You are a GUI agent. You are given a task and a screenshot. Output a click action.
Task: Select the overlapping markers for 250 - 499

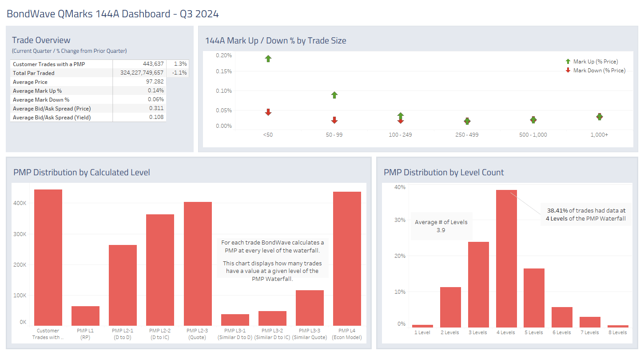point(467,121)
